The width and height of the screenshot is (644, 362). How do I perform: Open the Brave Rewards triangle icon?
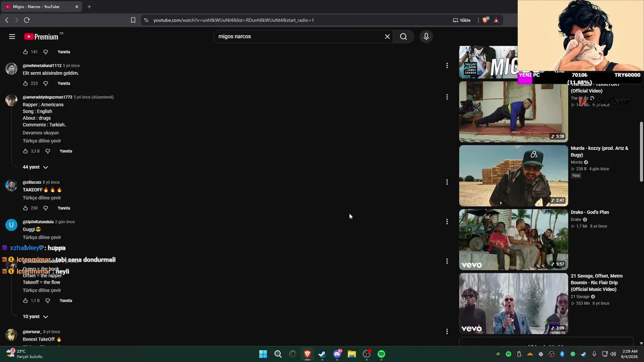pyautogui.click(x=496, y=20)
